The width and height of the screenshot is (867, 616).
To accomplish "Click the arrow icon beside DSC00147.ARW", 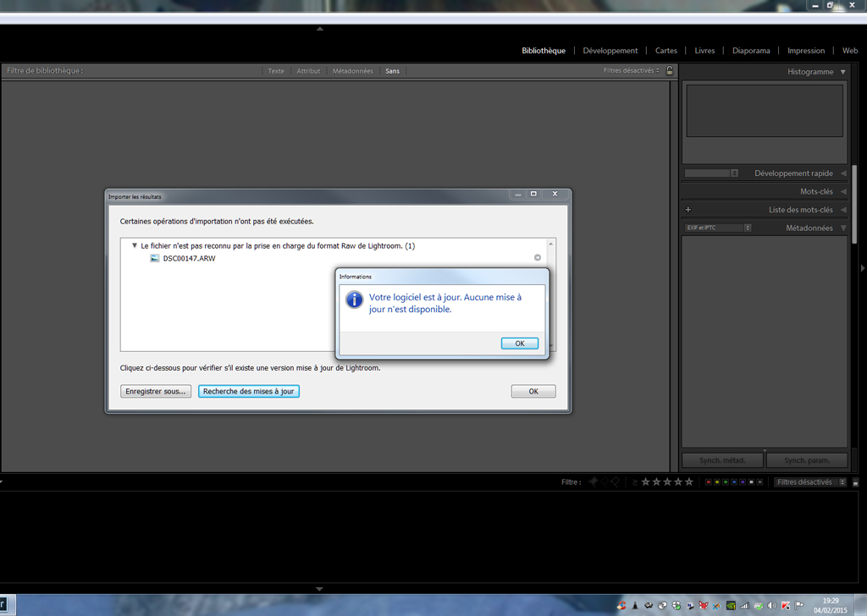I will coord(537,257).
